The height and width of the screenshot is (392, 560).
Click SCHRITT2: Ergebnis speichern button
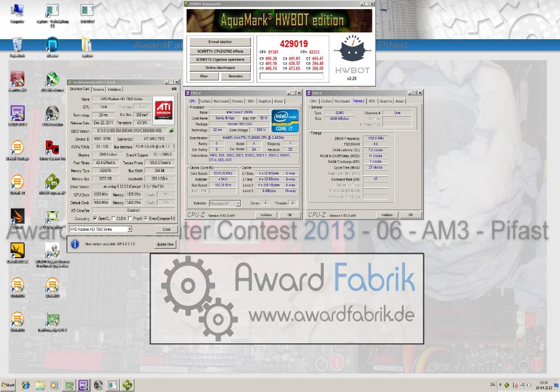220,59
